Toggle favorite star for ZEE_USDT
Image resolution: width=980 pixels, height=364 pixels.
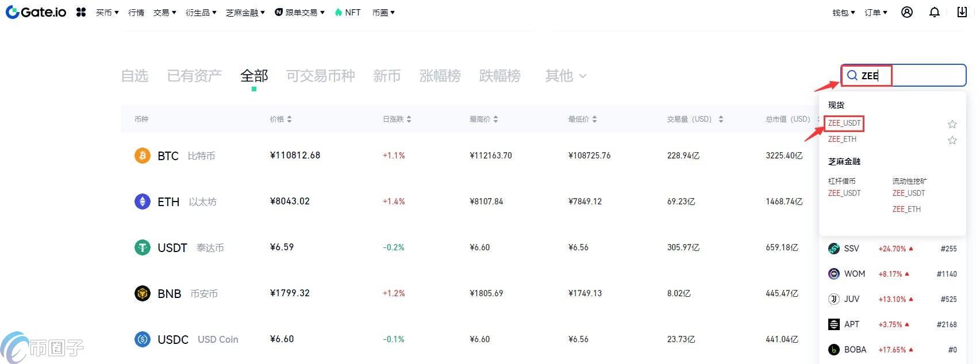(952, 124)
